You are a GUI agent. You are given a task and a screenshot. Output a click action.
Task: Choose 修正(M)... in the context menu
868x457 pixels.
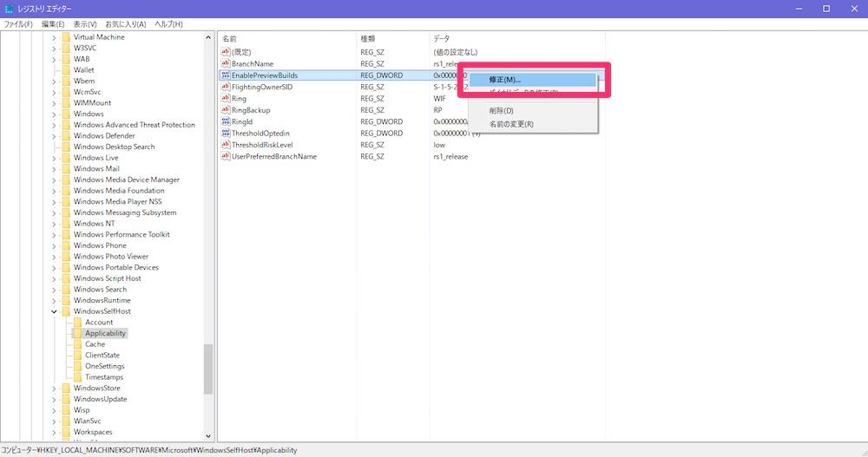click(x=533, y=80)
